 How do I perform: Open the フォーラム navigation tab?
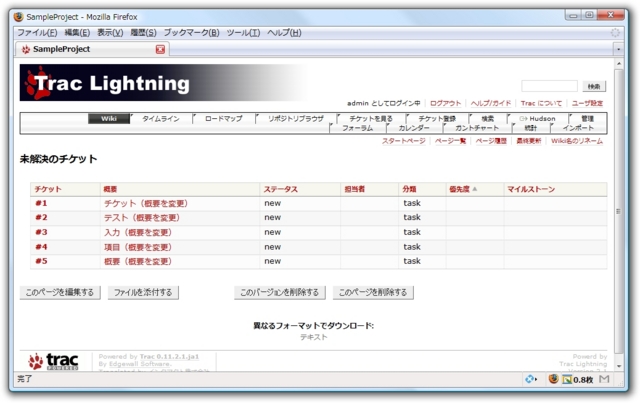(358, 128)
